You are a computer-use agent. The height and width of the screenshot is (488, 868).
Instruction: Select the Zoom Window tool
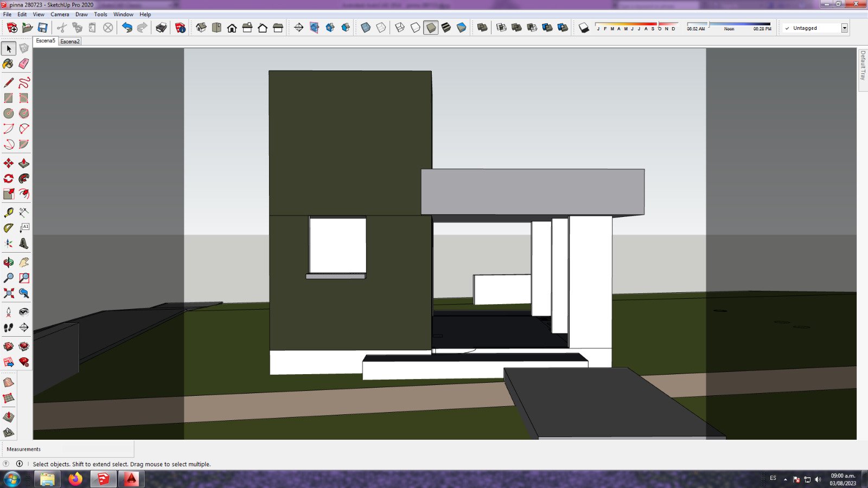click(x=24, y=278)
